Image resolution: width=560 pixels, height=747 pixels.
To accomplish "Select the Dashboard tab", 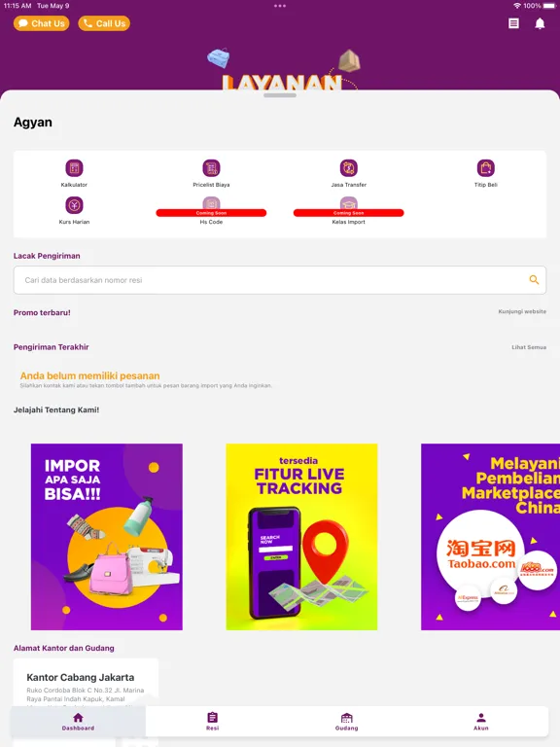I will [78, 722].
